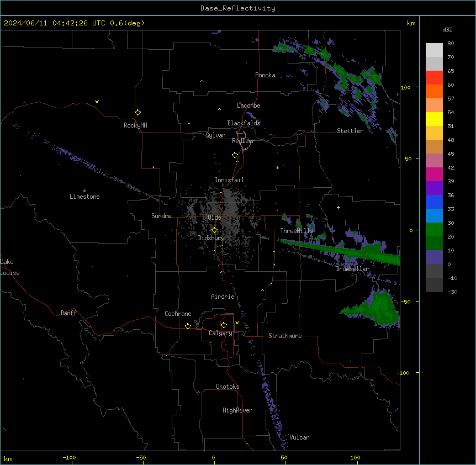
Task: Select the 65 dBZ red legend swatch
Action: 434,77
